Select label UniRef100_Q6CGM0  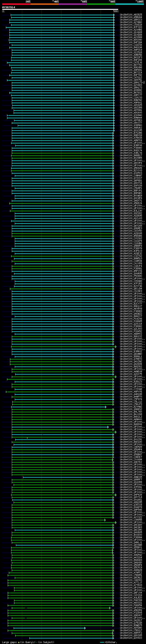pos(131,530)
